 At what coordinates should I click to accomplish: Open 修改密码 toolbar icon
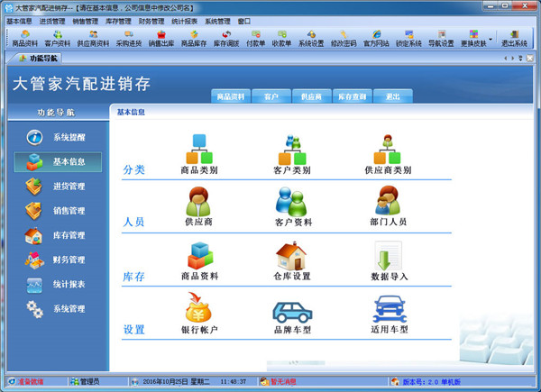pos(344,38)
